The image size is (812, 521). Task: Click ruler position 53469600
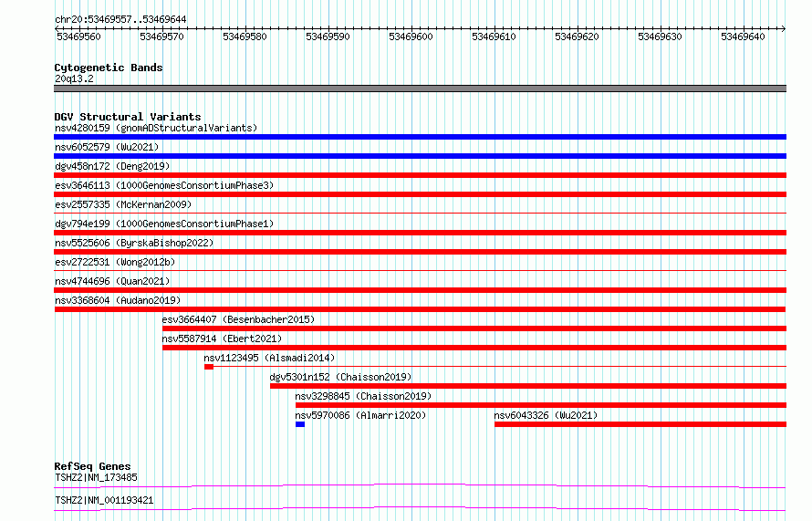point(411,36)
